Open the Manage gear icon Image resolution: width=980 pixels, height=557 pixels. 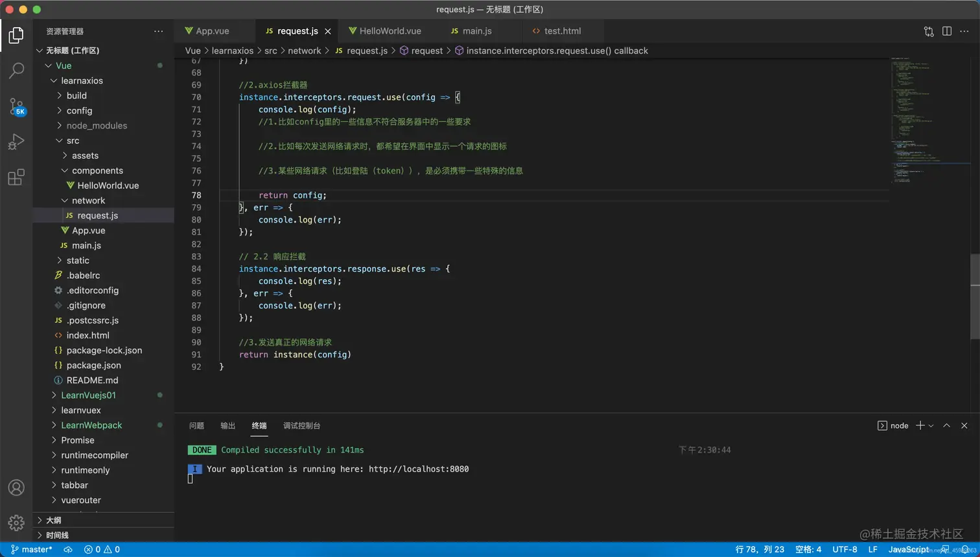pos(16,523)
